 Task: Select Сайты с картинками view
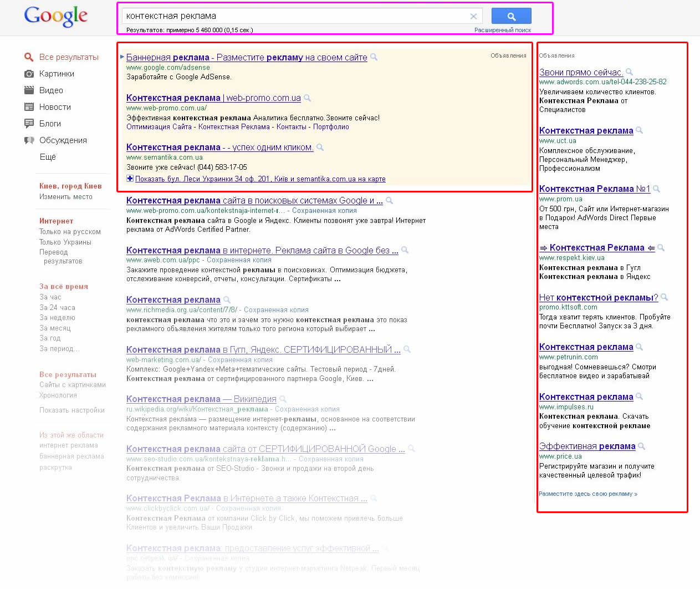point(73,385)
